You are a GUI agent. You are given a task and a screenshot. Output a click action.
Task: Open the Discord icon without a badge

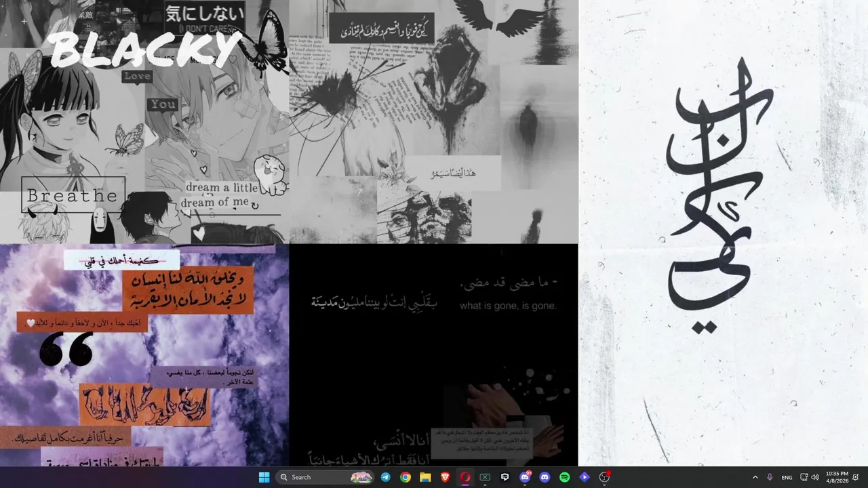coord(545,477)
